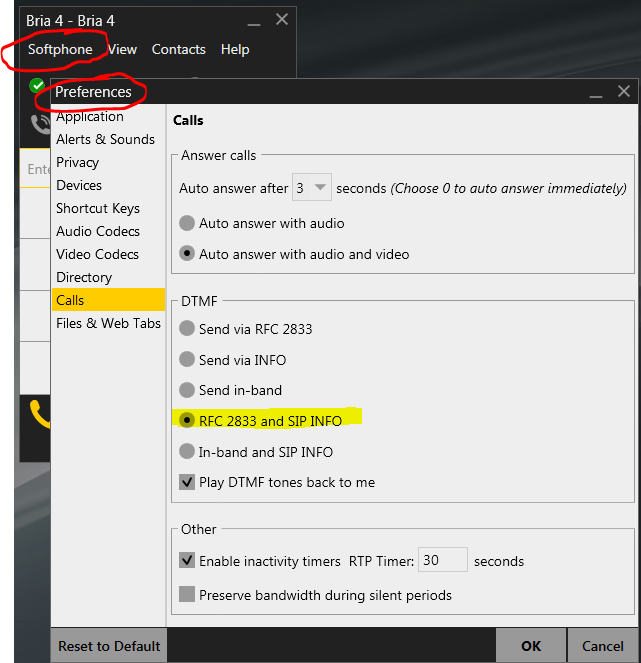The height and width of the screenshot is (663, 641).
Task: Minimize the Bria 4 main window
Action: pos(254,24)
